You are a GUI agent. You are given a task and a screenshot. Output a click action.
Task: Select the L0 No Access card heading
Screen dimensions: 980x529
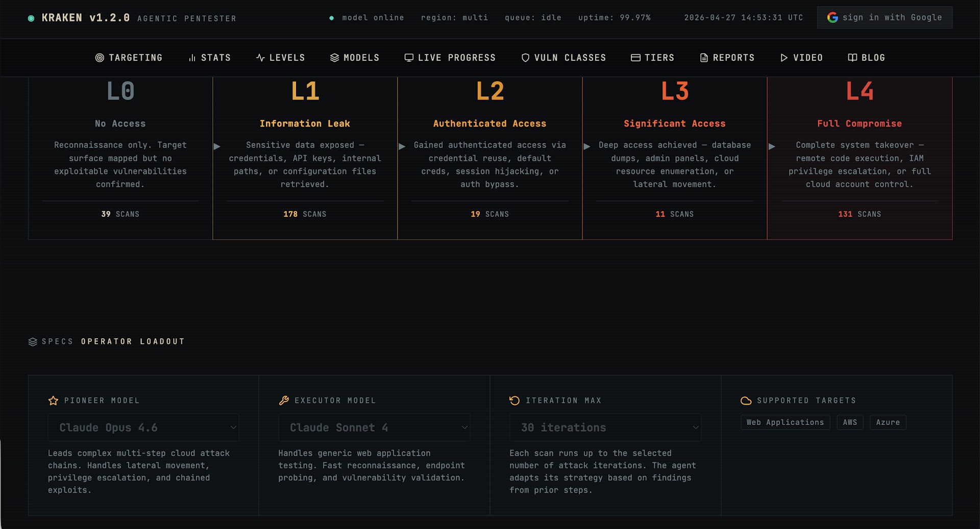click(x=120, y=123)
